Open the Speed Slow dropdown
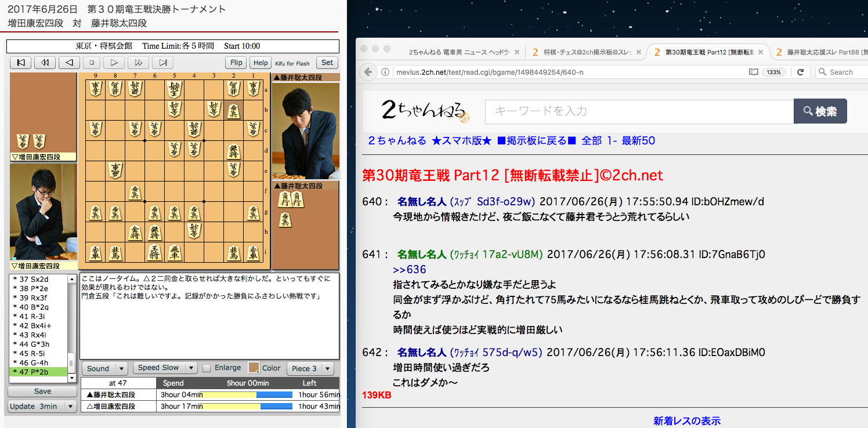868x428 pixels. (x=165, y=368)
